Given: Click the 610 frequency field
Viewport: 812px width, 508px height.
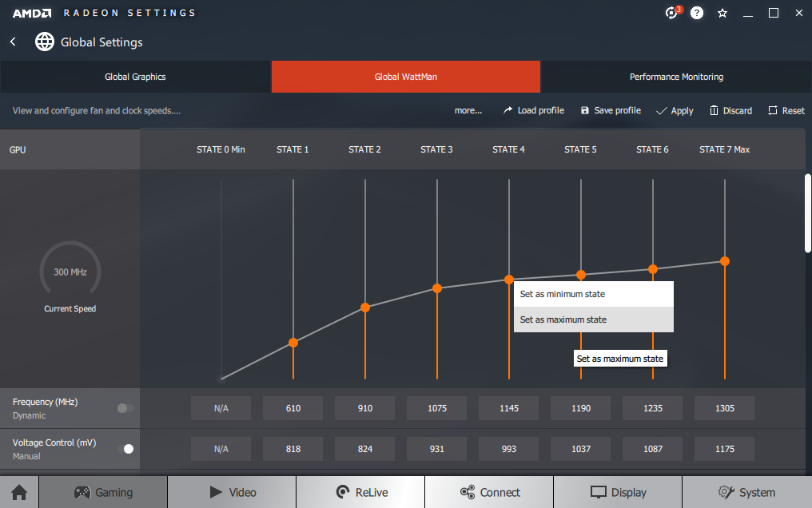Looking at the screenshot, I should click(x=293, y=408).
